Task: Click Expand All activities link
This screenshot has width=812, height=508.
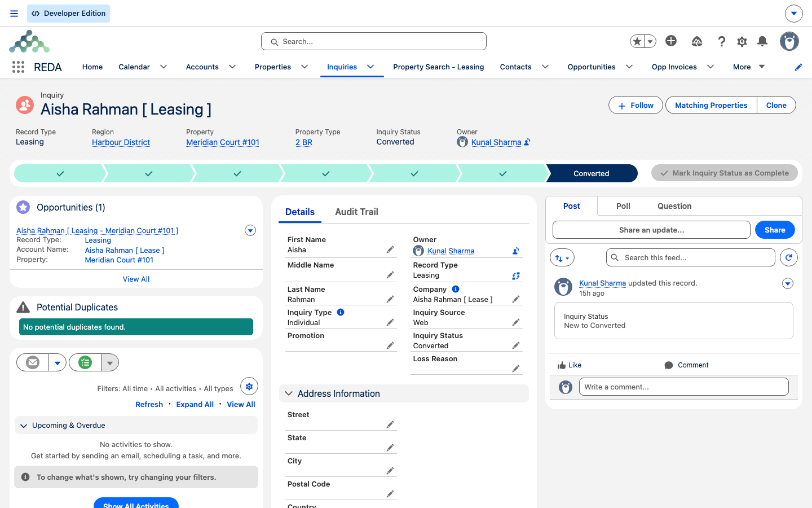Action: pos(195,404)
